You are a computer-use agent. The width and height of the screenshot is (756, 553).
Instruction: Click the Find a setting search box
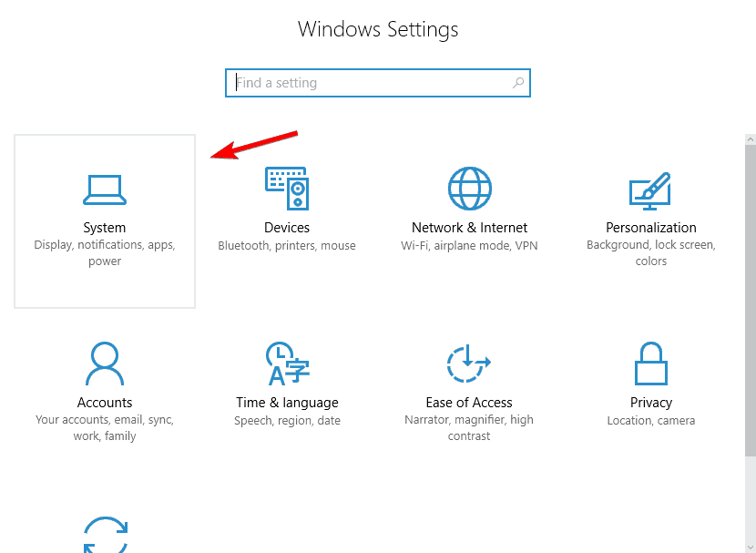pos(378,83)
